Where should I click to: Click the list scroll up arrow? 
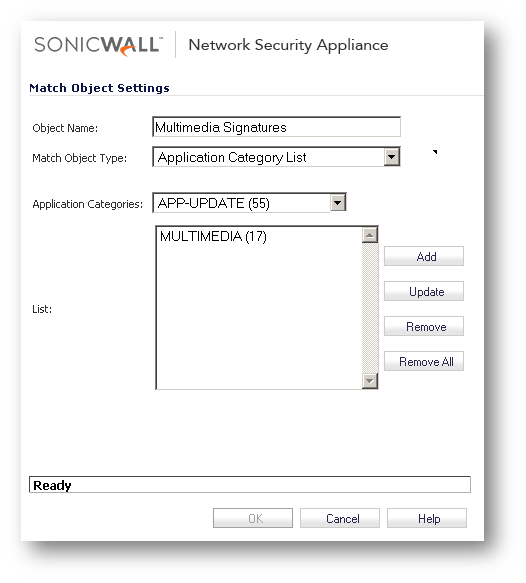tap(370, 235)
